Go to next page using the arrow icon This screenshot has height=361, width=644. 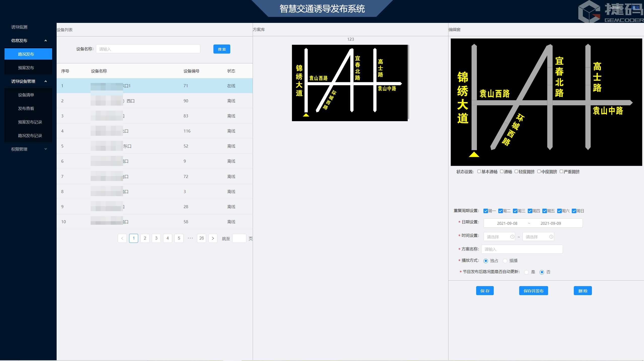click(213, 238)
